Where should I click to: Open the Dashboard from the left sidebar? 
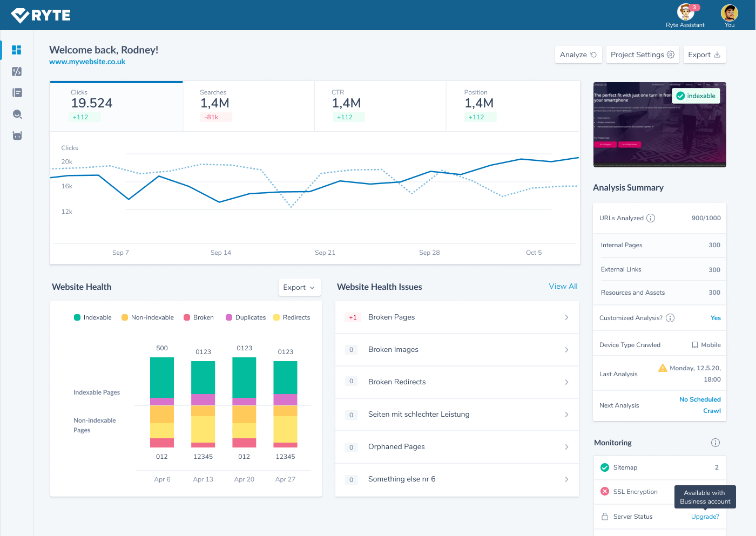[17, 50]
